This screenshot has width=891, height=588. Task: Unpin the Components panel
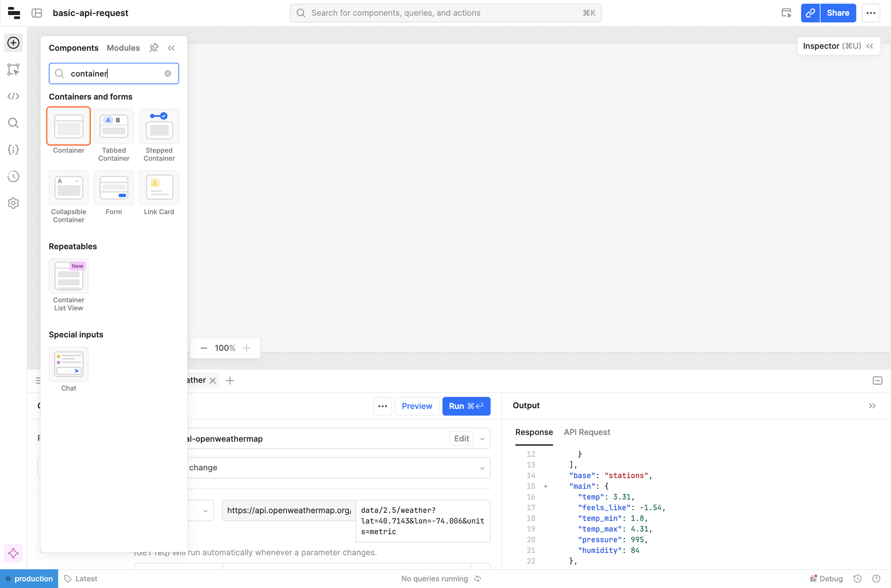tap(154, 48)
